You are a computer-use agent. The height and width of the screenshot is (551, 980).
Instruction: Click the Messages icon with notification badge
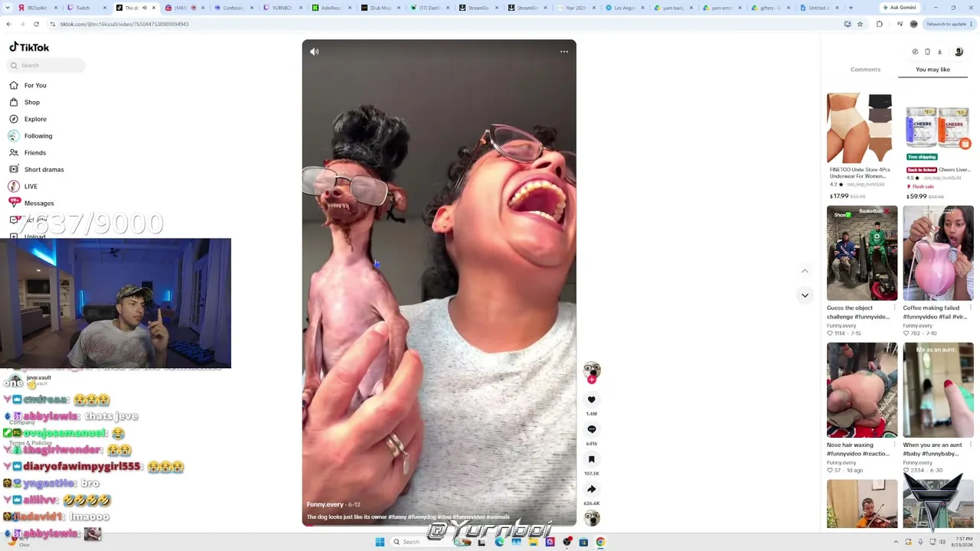click(14, 203)
